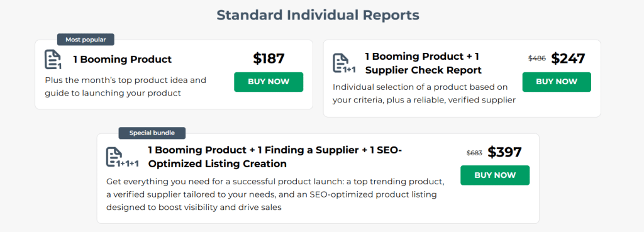Screen dimensions: 644x232
Task: Select the Most popular badge
Action: (x=86, y=40)
